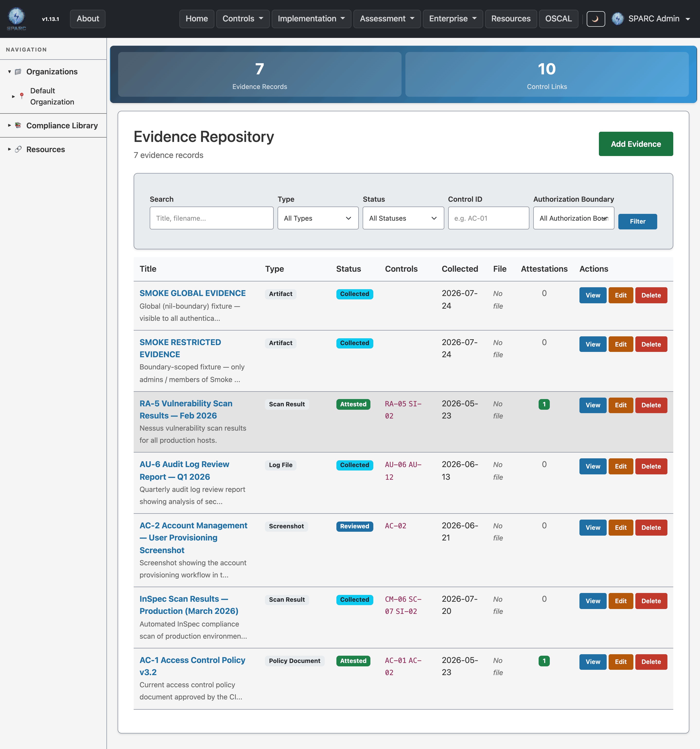View the InSpec Scan Results record

[x=593, y=601]
